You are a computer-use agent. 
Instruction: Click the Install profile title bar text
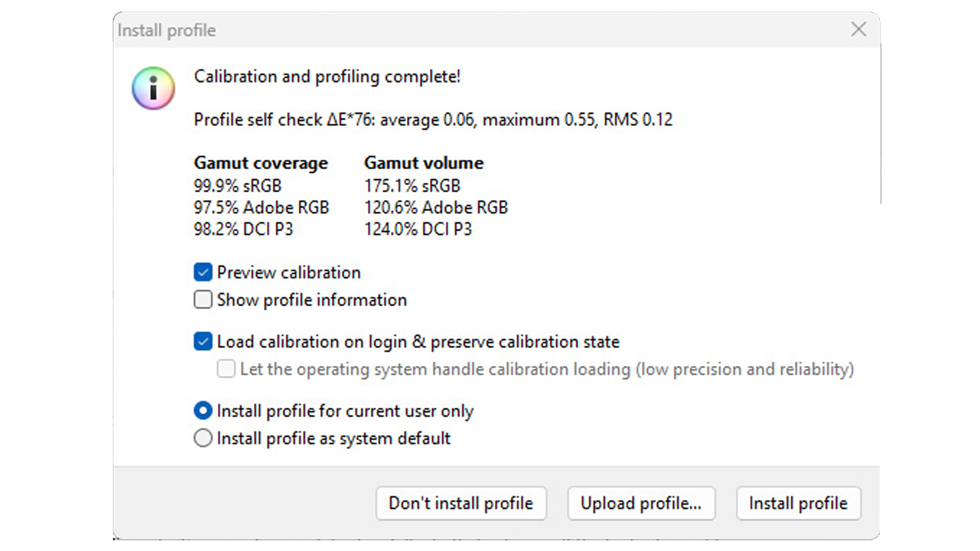pos(167,31)
